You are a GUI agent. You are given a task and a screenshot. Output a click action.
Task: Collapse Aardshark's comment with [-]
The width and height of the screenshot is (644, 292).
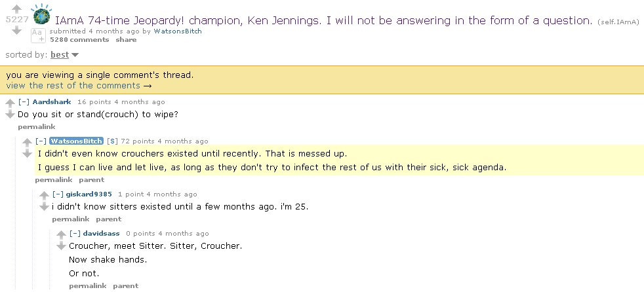click(x=24, y=101)
